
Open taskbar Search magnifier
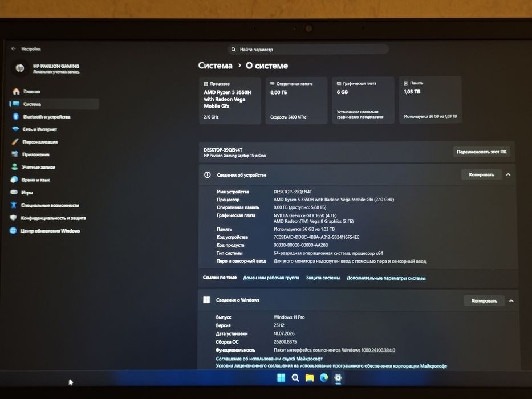(x=295, y=377)
